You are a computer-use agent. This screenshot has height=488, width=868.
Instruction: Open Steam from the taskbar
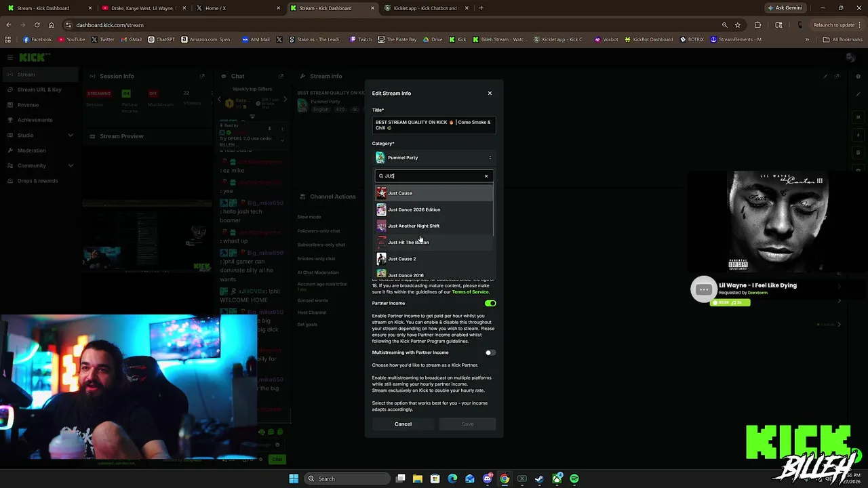click(539, 479)
